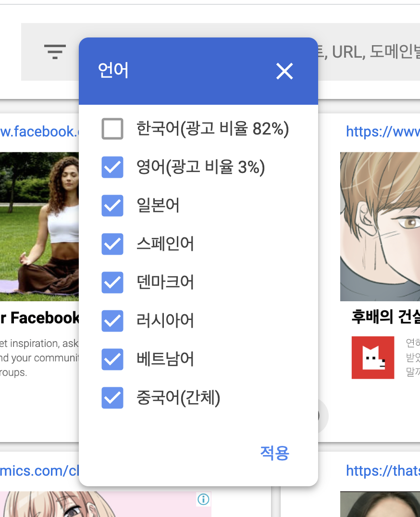Click the 후배의 ad title text
Screen dimensions: 420x517
pyautogui.click(x=386, y=317)
